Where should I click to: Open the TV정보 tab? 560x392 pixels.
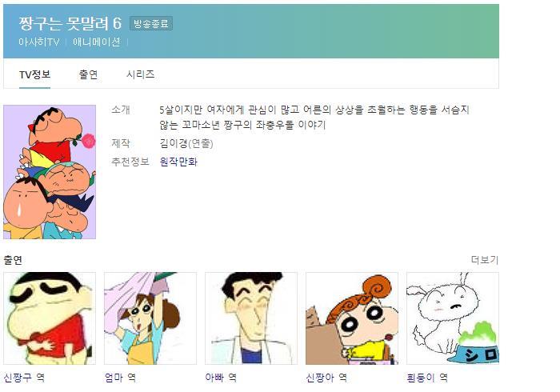click(x=34, y=74)
